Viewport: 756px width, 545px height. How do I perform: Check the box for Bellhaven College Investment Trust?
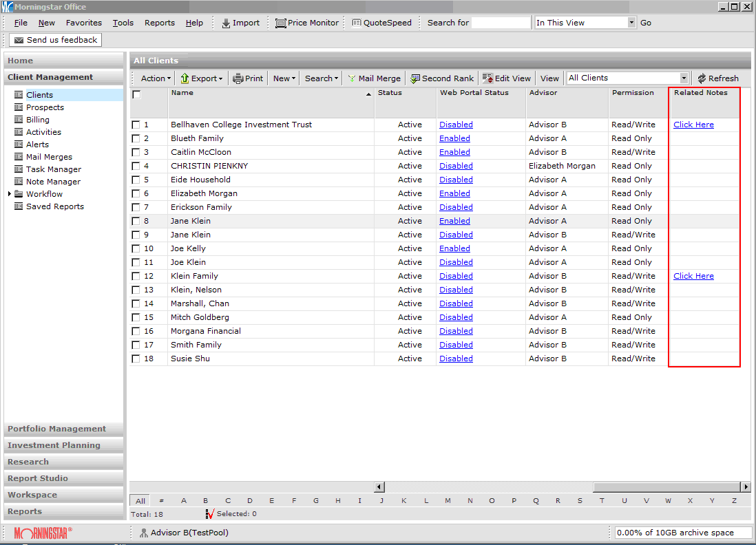(136, 125)
